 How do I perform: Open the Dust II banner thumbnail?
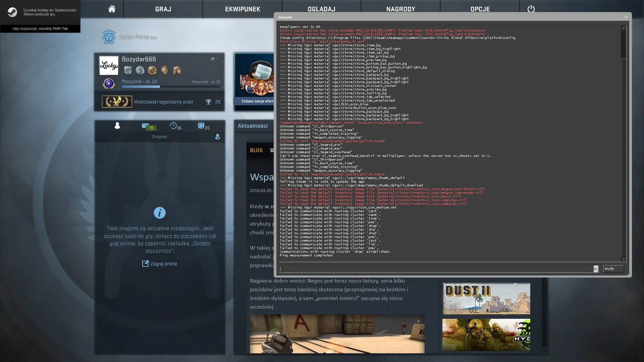click(486, 299)
